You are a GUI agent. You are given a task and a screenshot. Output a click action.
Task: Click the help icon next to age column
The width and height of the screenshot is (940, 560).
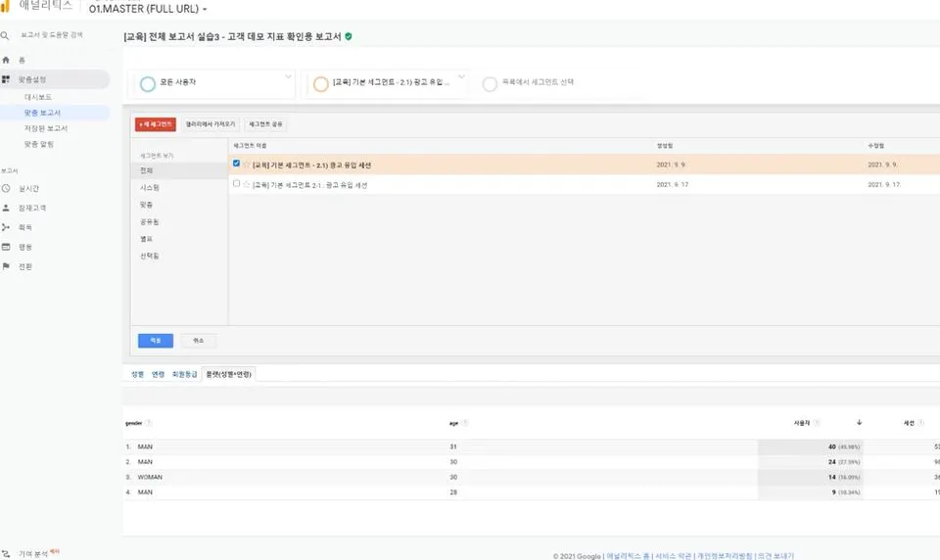pyautogui.click(x=465, y=423)
